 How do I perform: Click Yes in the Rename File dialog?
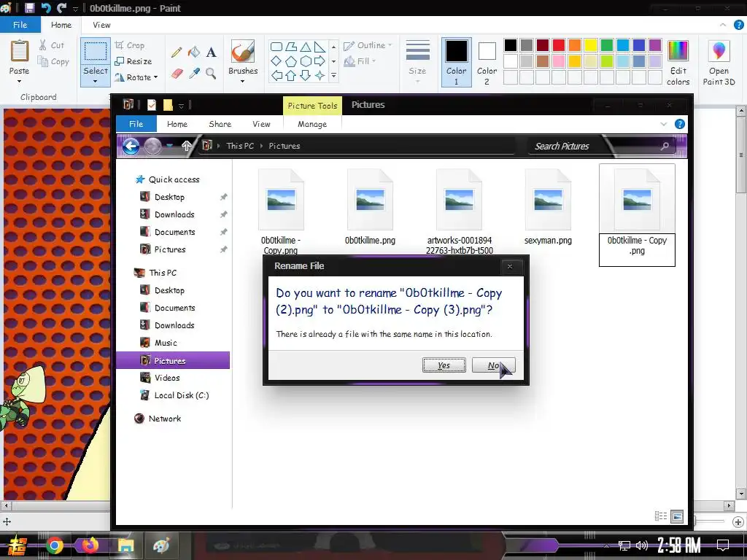click(x=444, y=365)
